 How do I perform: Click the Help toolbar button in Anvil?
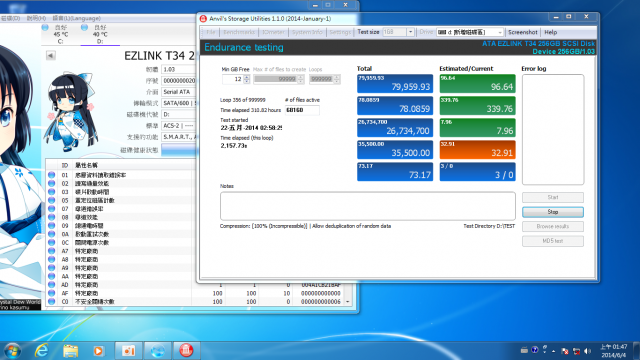[550, 32]
